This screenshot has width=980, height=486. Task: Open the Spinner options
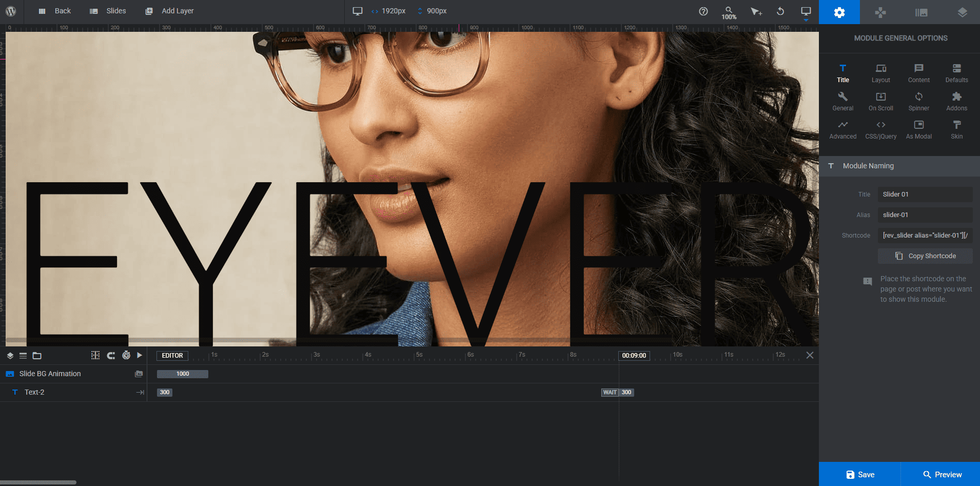918,101
